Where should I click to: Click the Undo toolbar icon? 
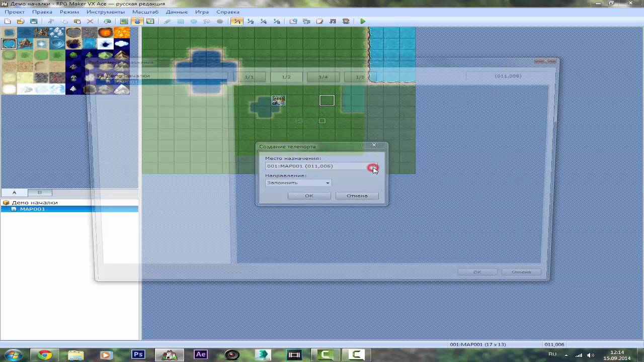(x=108, y=21)
